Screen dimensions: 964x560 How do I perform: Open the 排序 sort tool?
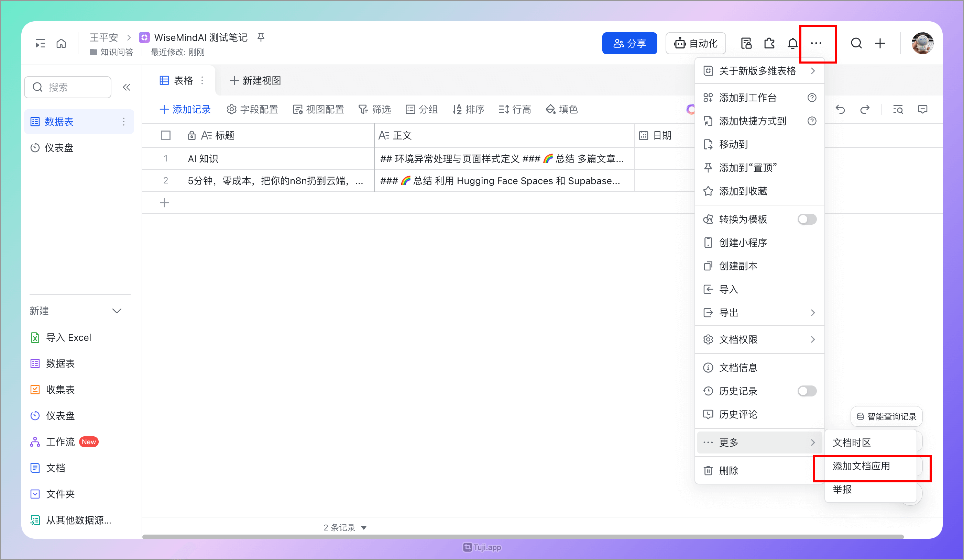coord(469,109)
